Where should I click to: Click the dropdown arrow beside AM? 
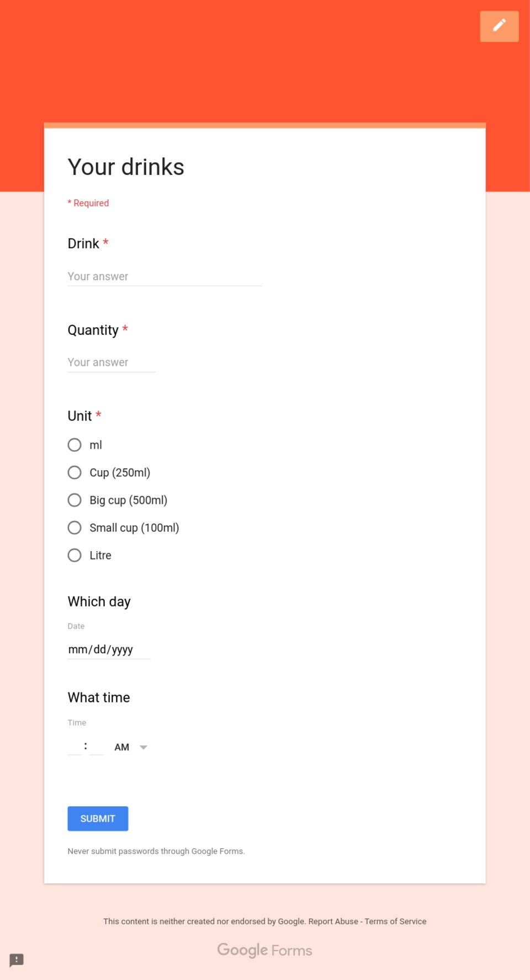[143, 747]
